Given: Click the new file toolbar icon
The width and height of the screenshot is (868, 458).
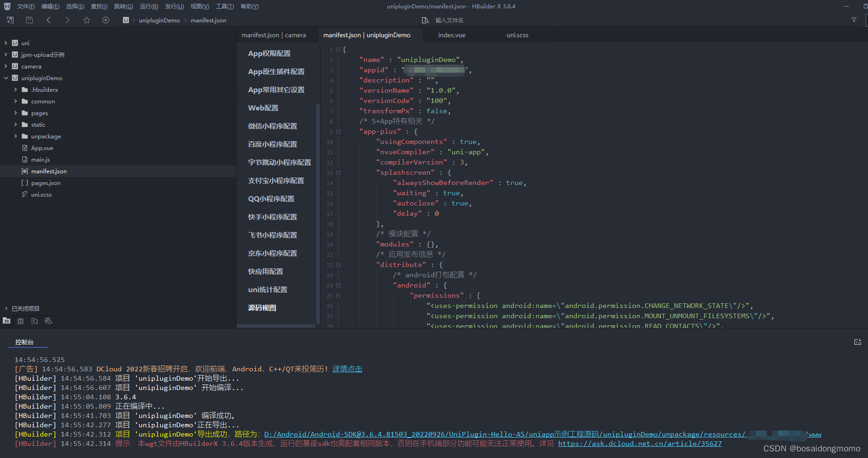Looking at the screenshot, I should pyautogui.click(x=10, y=20).
